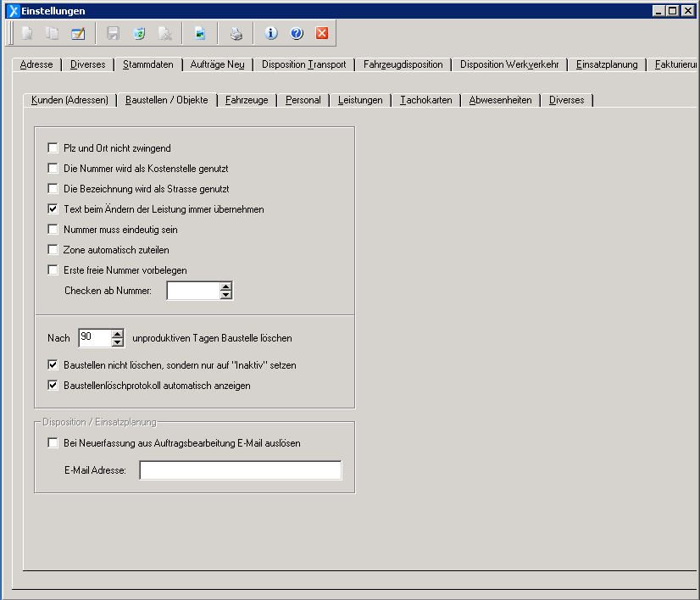Open the blue info icon
The image size is (700, 600).
point(271,34)
